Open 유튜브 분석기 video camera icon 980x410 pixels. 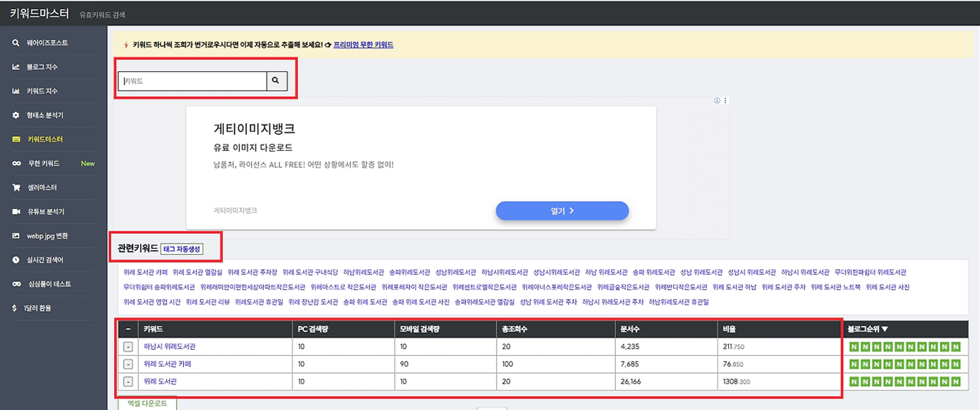coord(16,212)
